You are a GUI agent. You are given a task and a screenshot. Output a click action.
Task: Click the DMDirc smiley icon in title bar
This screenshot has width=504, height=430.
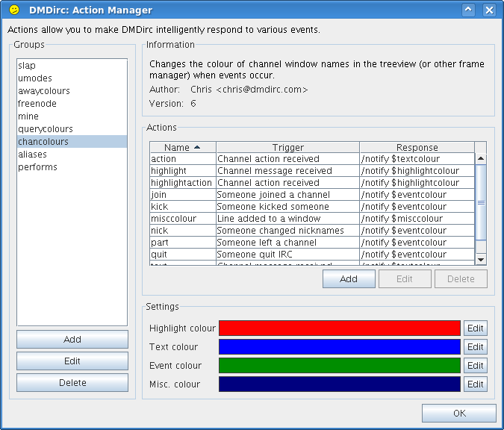(x=14, y=10)
